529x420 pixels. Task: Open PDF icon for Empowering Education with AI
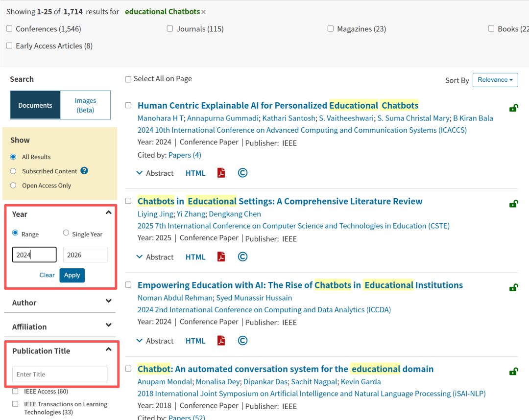(221, 341)
